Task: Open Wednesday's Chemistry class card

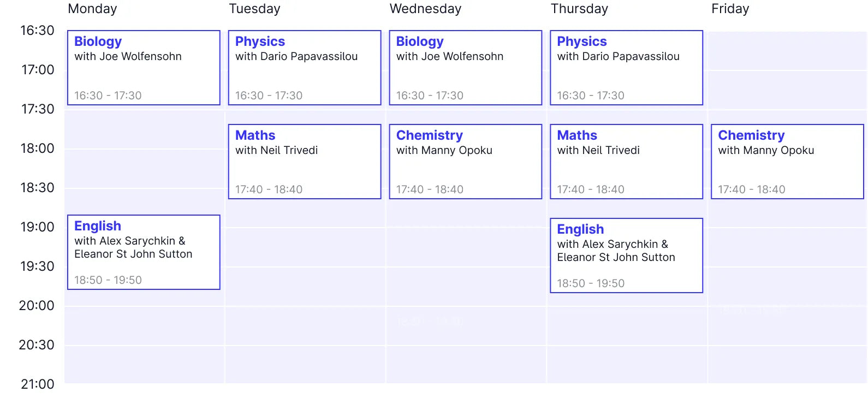Action: (465, 161)
